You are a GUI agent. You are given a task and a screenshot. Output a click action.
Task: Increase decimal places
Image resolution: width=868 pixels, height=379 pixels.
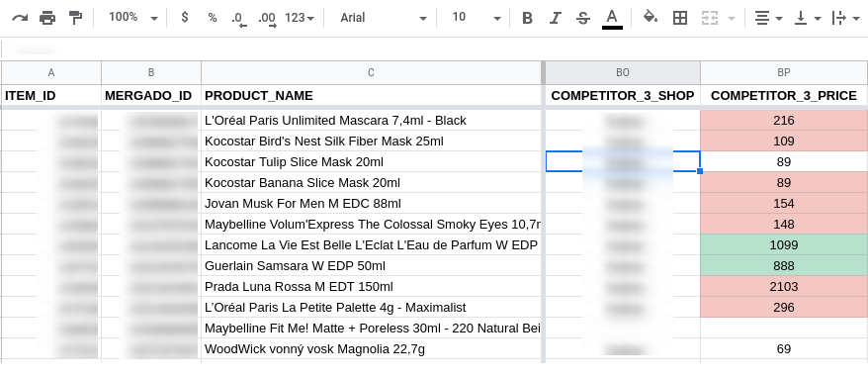point(267,20)
